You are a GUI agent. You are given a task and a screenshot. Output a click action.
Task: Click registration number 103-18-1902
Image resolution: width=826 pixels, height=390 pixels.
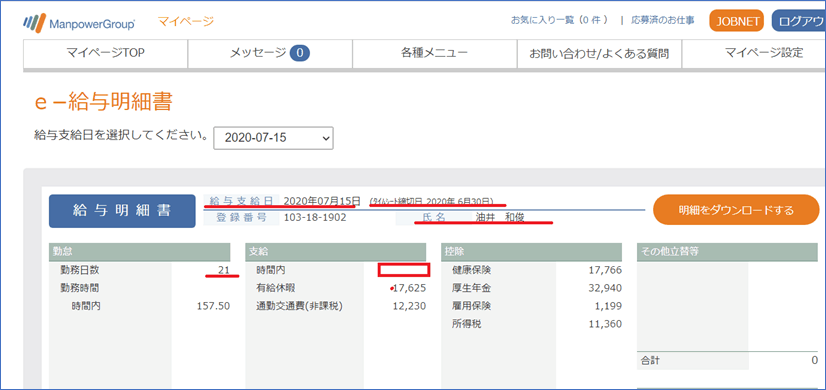pos(314,217)
